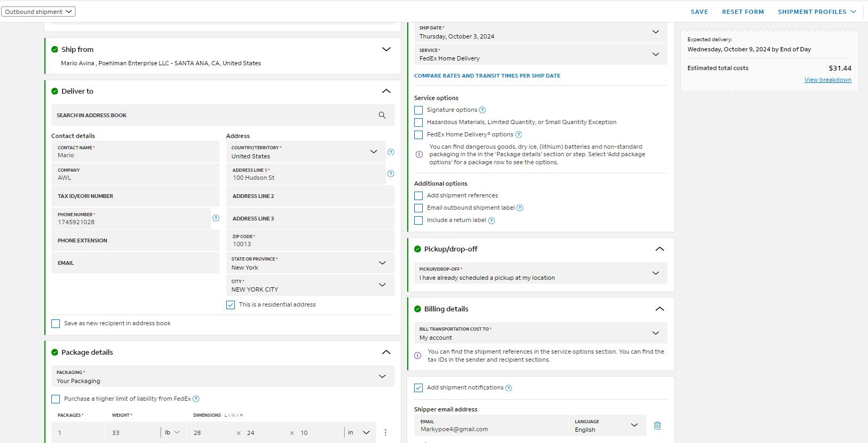Open Bill transportation cost to dropdown
868x443 pixels.
540,333
